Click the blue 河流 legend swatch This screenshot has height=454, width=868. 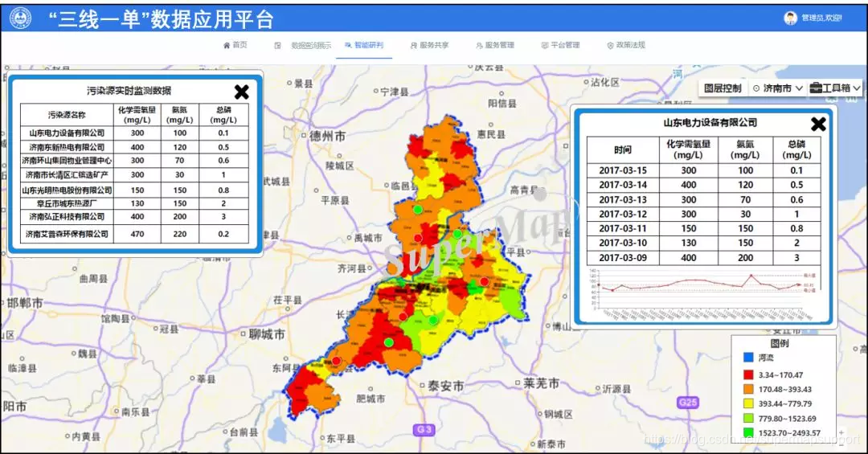pos(748,358)
